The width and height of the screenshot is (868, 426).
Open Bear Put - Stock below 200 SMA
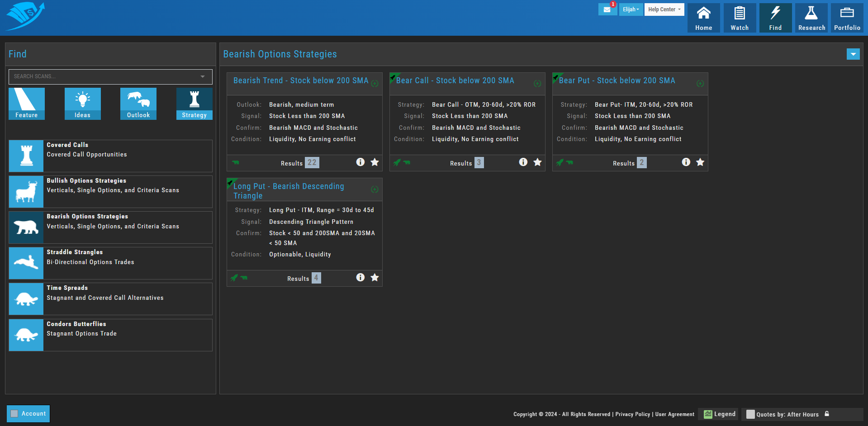(x=617, y=80)
